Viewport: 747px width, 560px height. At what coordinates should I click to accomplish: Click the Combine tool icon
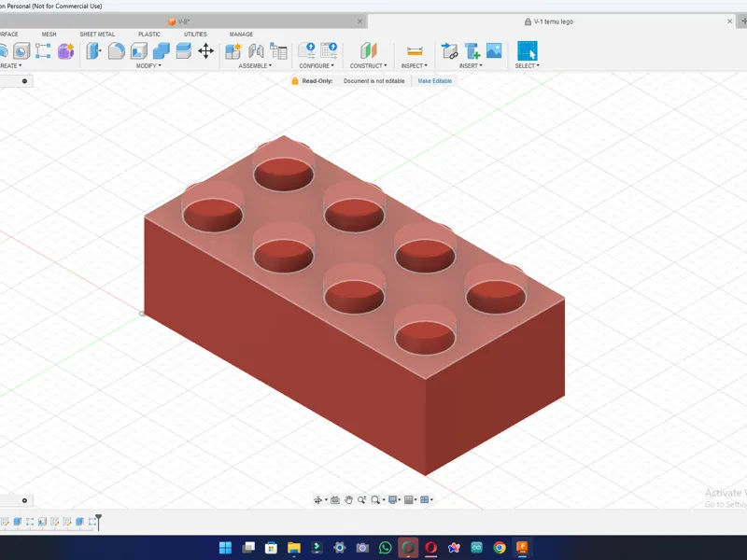click(x=161, y=51)
